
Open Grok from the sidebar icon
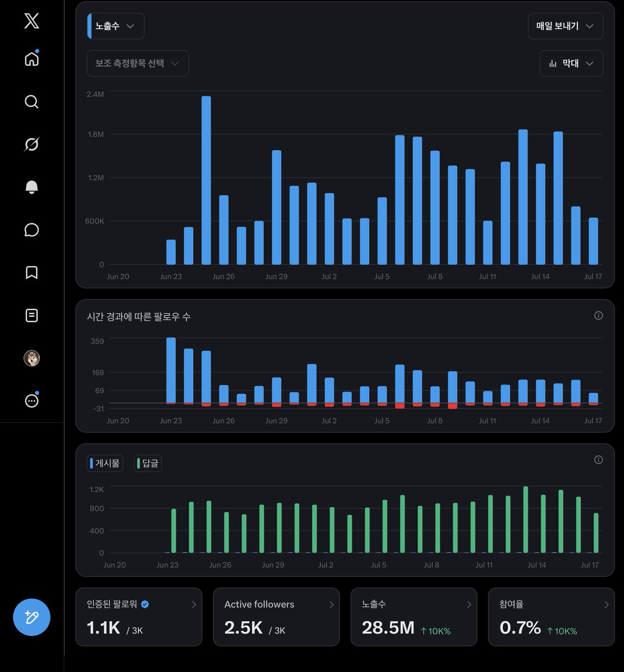point(32,144)
